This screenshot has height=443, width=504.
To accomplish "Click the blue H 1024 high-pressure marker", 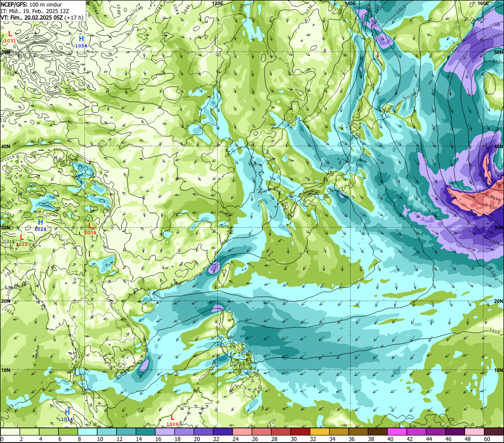I will [40, 225].
